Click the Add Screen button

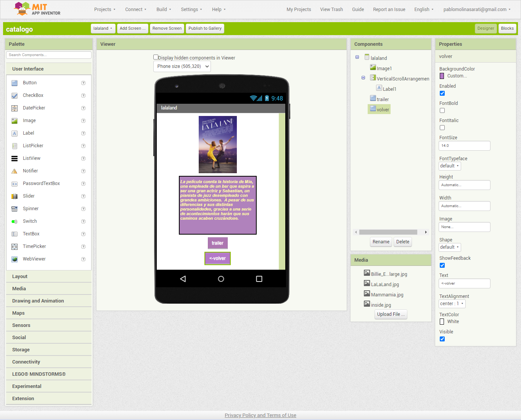click(132, 28)
